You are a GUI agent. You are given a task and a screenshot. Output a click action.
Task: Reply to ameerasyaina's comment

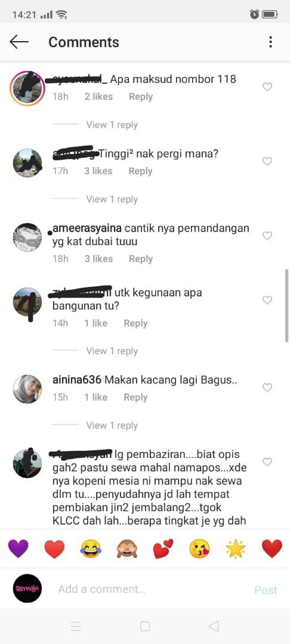pos(140,259)
